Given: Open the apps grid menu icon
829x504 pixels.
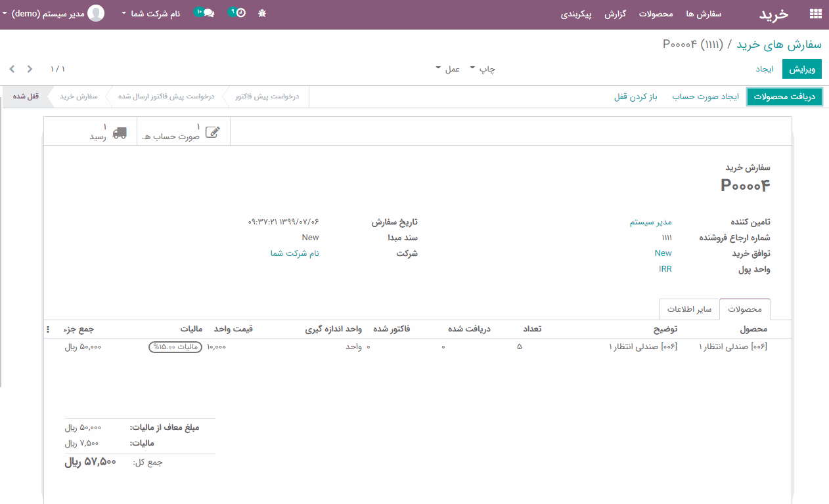Looking at the screenshot, I should [815, 14].
